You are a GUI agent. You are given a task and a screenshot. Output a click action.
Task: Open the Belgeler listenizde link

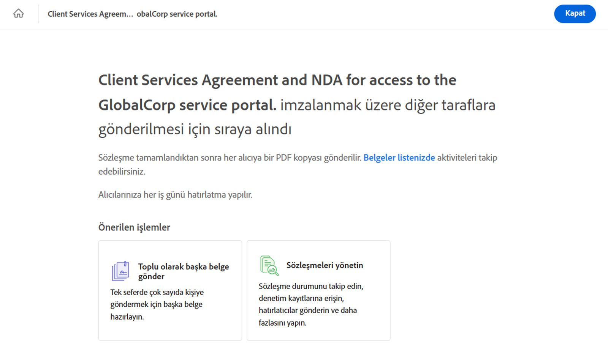[x=399, y=158]
